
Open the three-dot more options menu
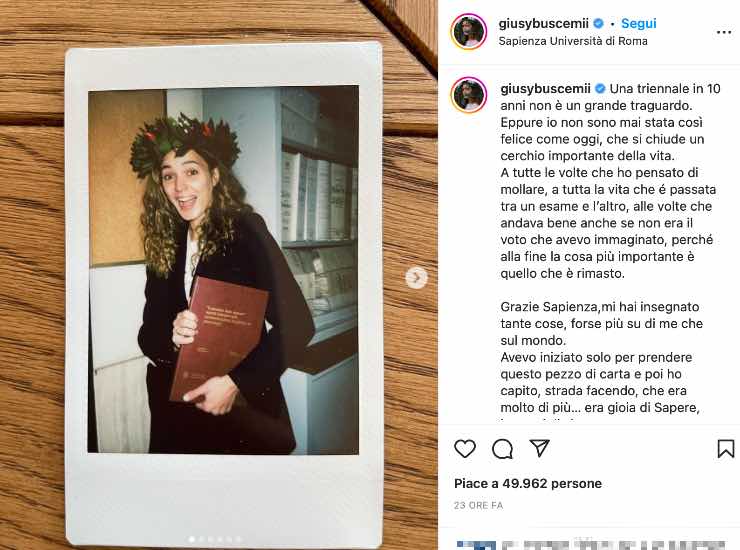tap(723, 32)
